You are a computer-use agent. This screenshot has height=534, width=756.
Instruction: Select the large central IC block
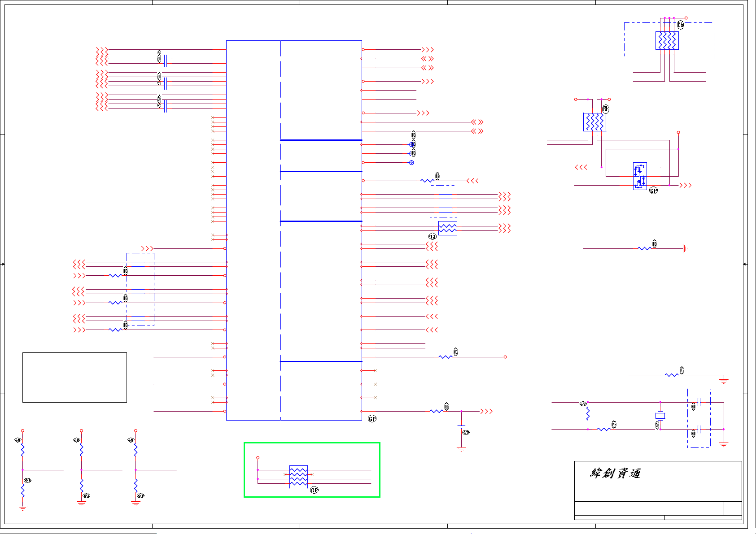tap(294, 230)
